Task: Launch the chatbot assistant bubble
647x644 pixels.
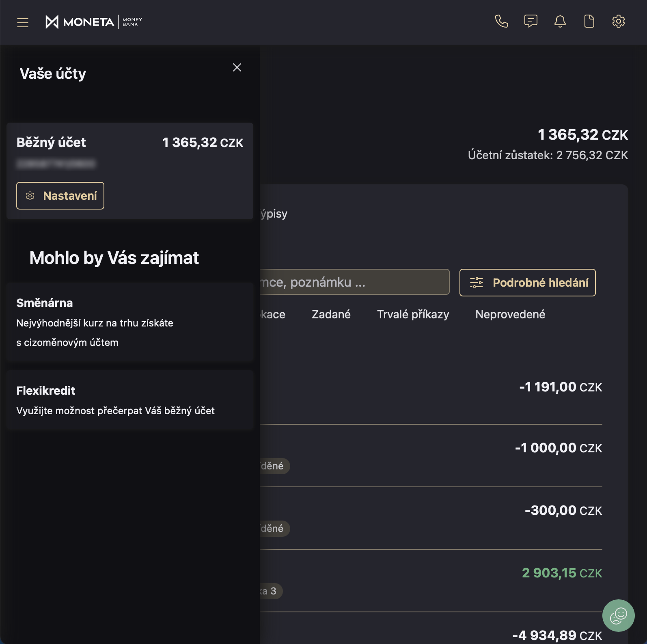Action: [x=618, y=615]
